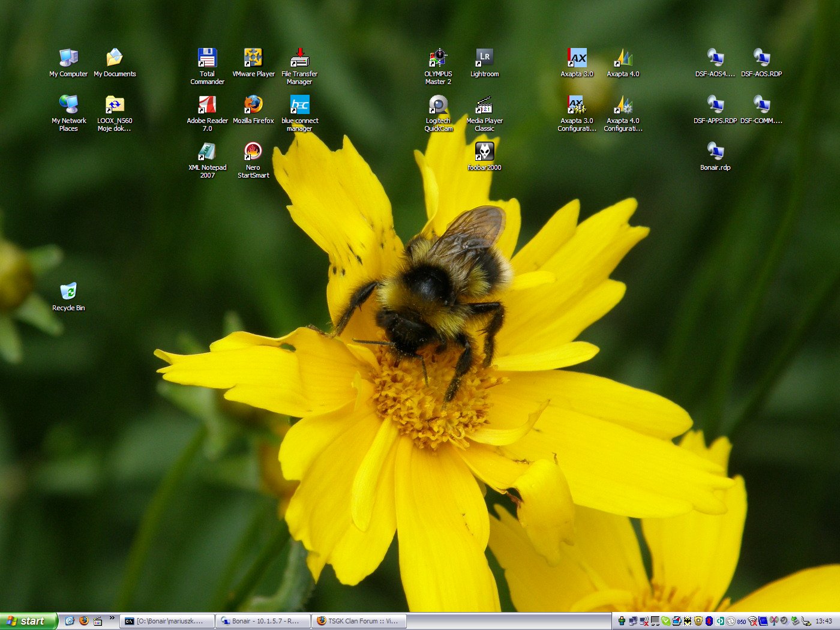This screenshot has height=630, width=840.
Task: Select the Bonair.rdp remote desktop file
Action: [715, 152]
